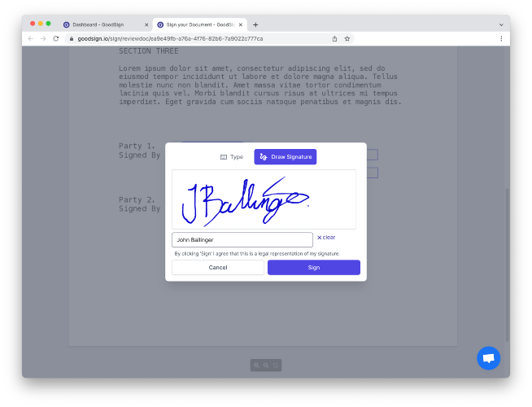532x407 pixels.
Task: Zoom out the document view
Action: 266,365
